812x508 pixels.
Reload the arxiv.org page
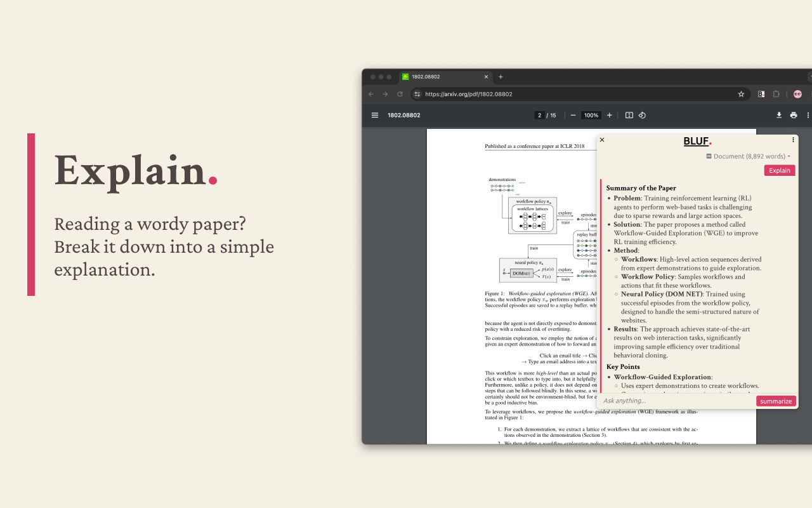400,93
